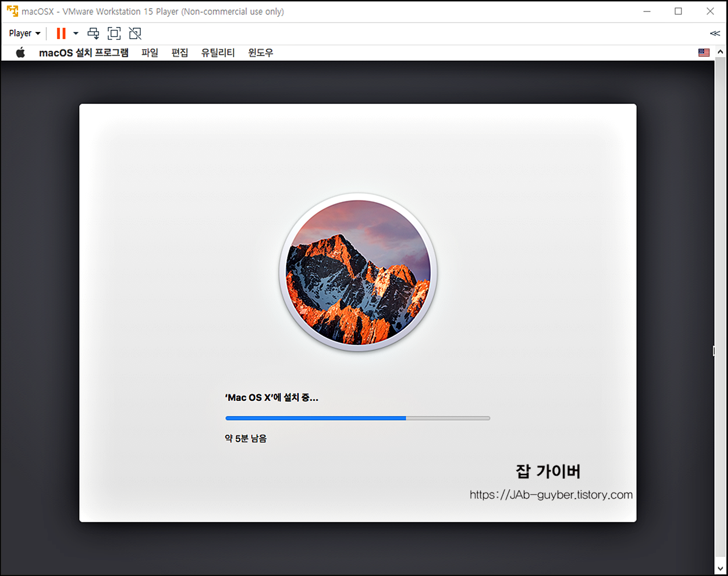The image size is (728, 576).
Task: Enter full screen mode
Action: [114, 33]
